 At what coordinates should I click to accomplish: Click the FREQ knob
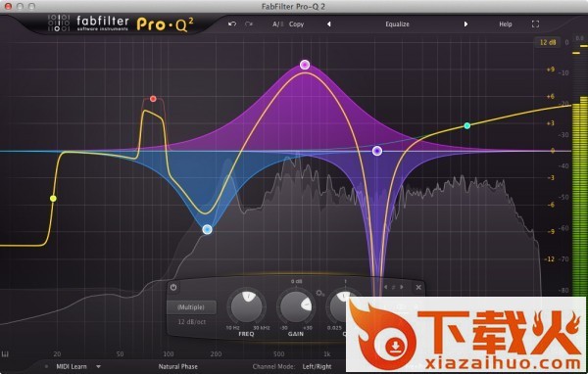(247, 306)
